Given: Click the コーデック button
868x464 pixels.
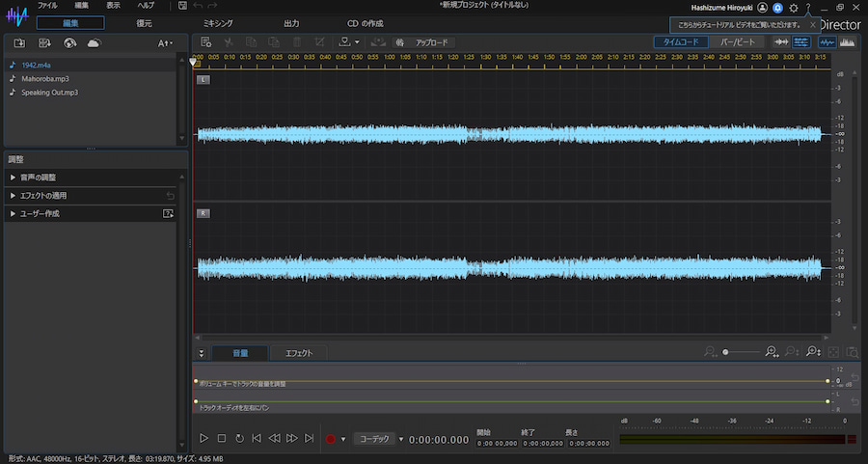Looking at the screenshot, I should pos(374,438).
